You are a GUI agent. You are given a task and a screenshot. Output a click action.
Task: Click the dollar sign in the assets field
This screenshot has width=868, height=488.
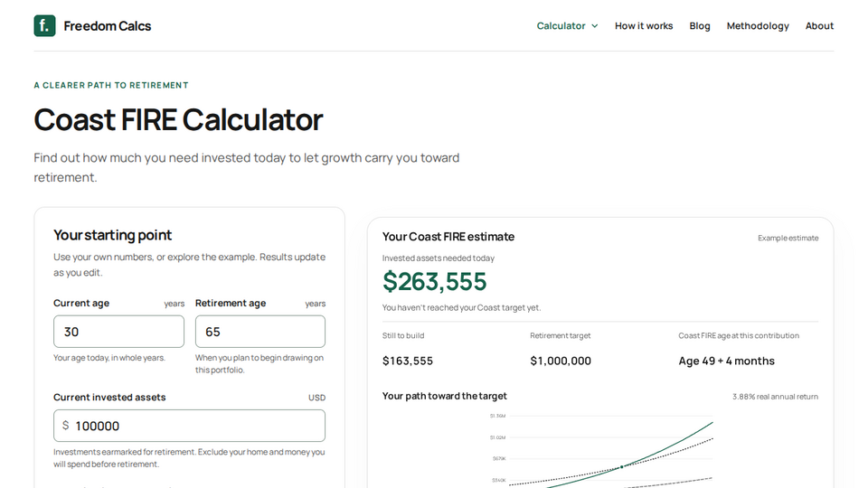(x=65, y=426)
